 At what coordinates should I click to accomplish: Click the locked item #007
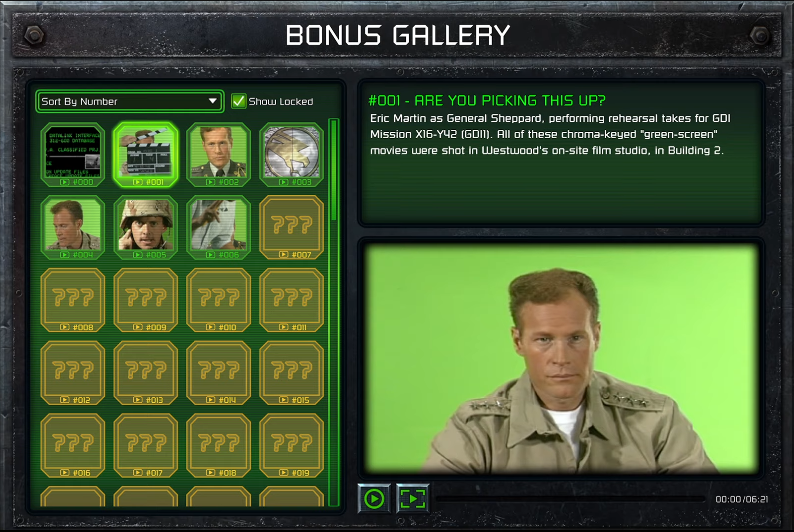(x=291, y=228)
